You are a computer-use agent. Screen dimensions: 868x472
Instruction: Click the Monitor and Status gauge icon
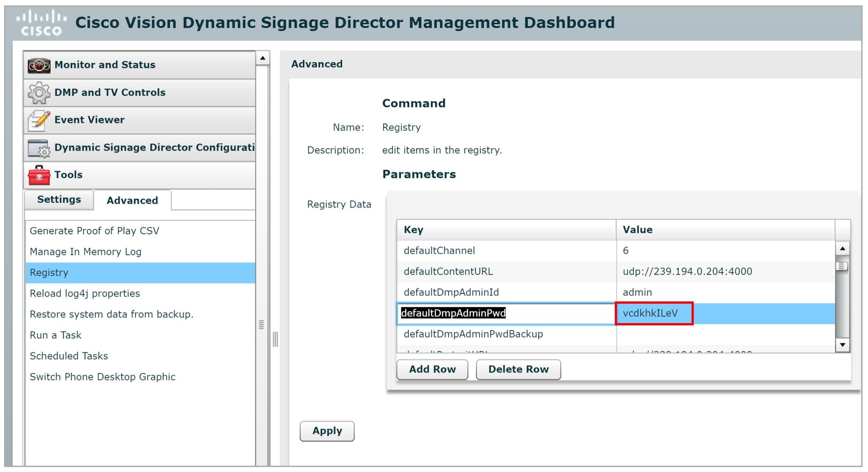pyautogui.click(x=39, y=66)
